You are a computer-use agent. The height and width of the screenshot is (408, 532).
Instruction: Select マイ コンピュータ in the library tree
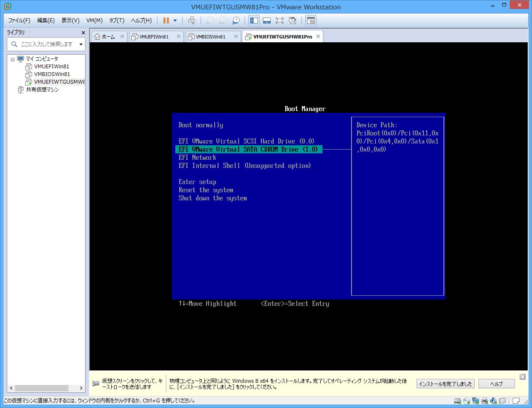pyautogui.click(x=42, y=59)
